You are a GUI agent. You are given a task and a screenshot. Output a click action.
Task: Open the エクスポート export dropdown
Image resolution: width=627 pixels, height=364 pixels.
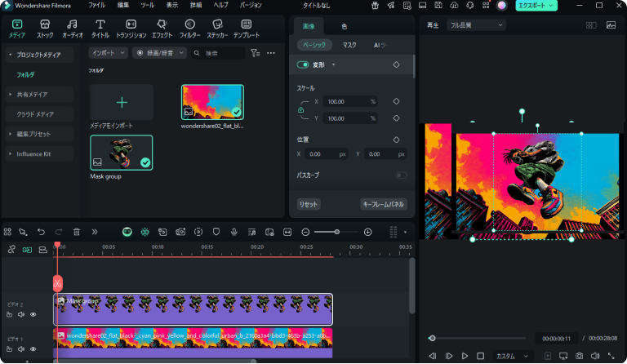point(536,6)
